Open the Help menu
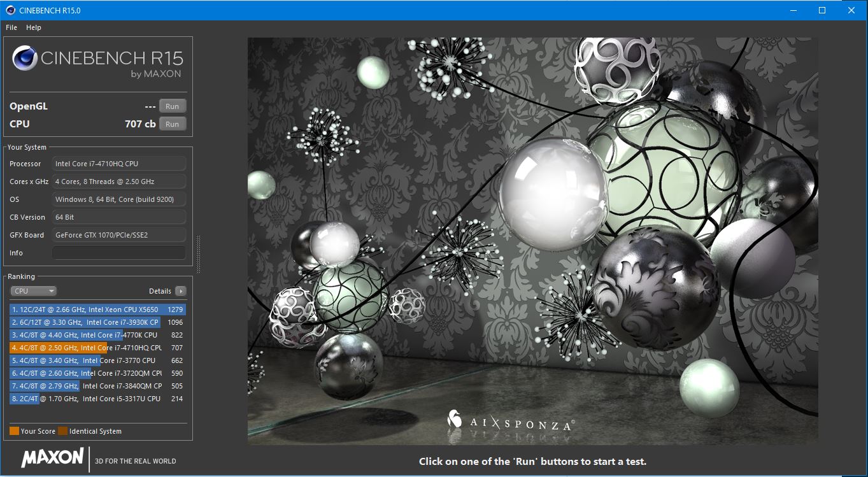Image resolution: width=868 pixels, height=477 pixels. click(x=34, y=27)
